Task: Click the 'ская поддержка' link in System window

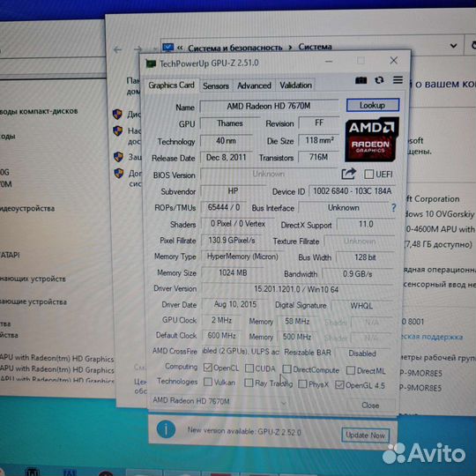Action: point(432,337)
